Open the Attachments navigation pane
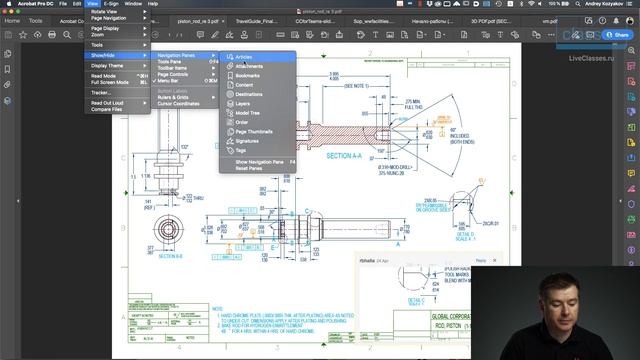Screen dimensions: 640x360 pos(257,66)
